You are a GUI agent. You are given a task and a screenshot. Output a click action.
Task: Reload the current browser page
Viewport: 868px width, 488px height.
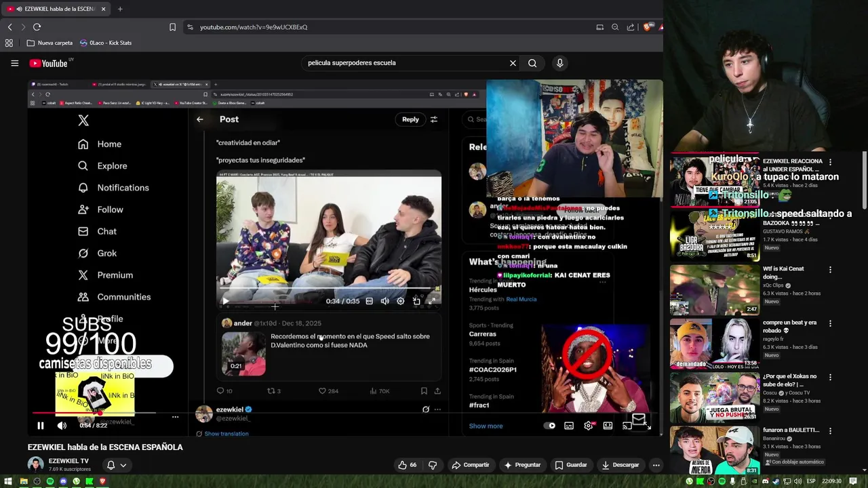37,27
